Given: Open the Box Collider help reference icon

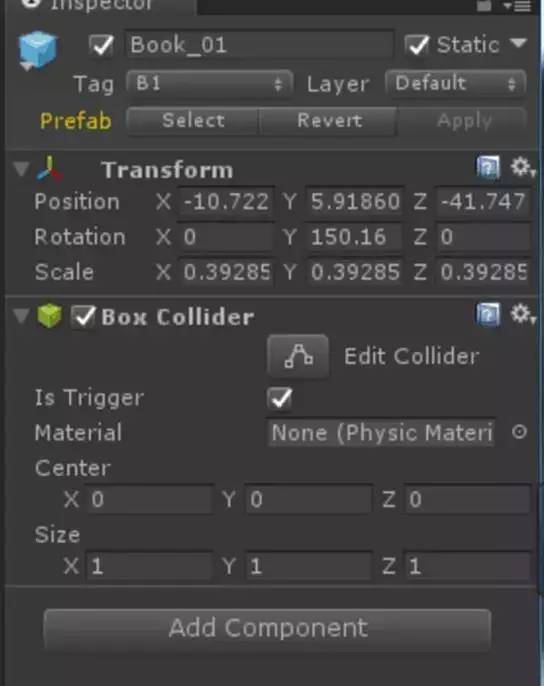Looking at the screenshot, I should [488, 314].
